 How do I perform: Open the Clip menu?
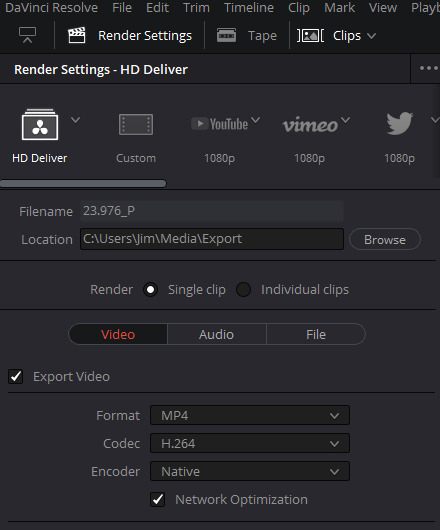pyautogui.click(x=299, y=8)
